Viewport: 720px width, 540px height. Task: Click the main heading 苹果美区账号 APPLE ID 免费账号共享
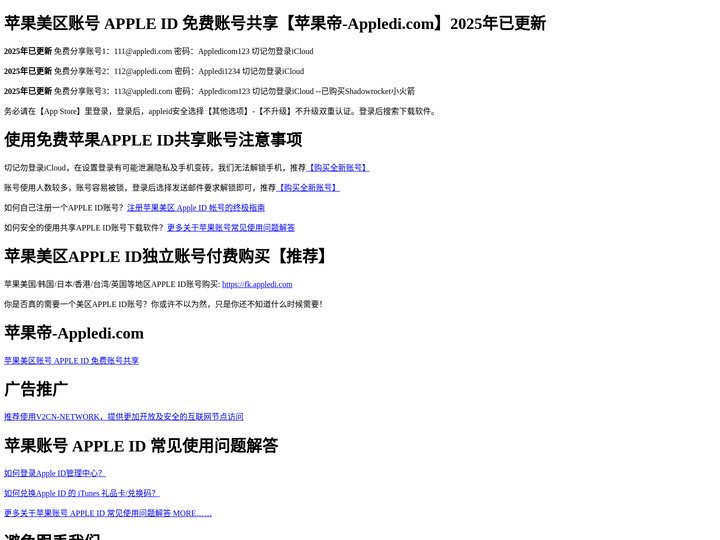pyautogui.click(x=275, y=23)
